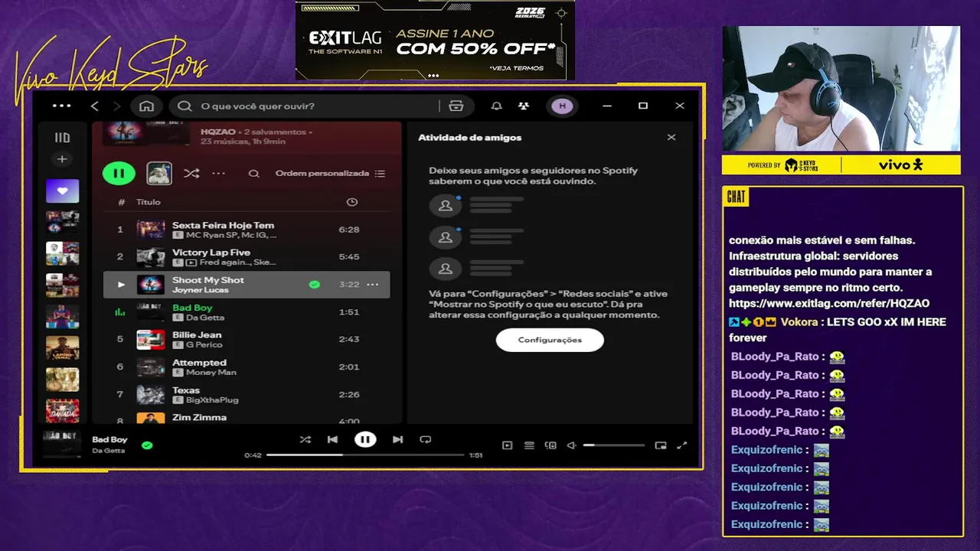Collapse the library sidebar icon
The image size is (980, 551).
[x=62, y=138]
